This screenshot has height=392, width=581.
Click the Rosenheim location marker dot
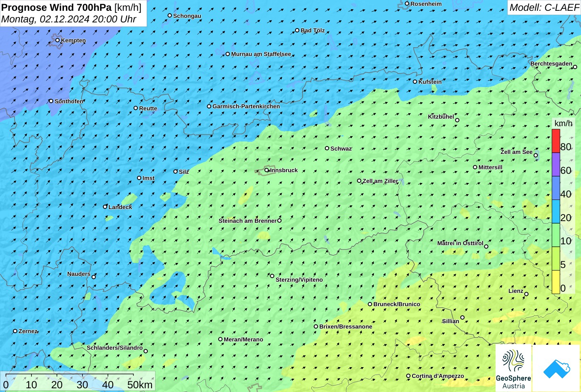[x=407, y=4]
